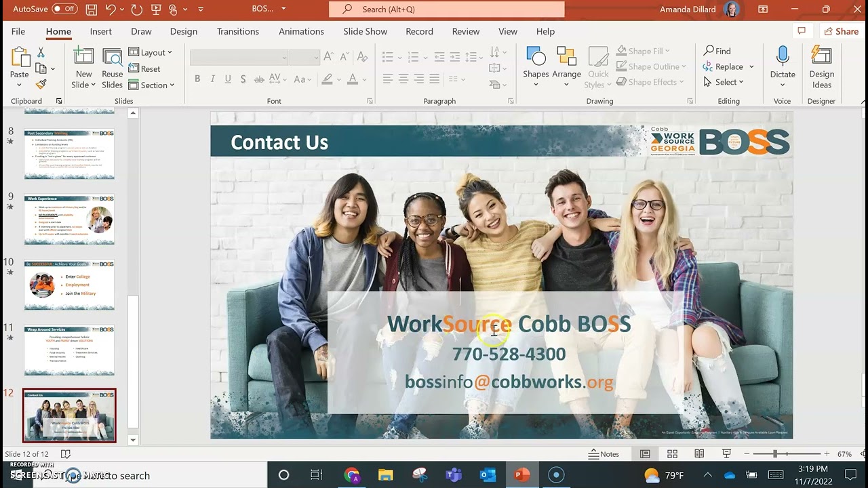The height and width of the screenshot is (488, 868).
Task: Cut the selection with the scissors icon
Action: 41,53
